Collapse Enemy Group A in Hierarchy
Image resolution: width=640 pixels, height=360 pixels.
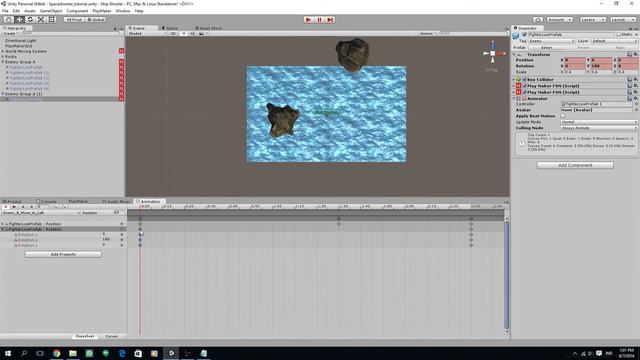(x=3, y=62)
